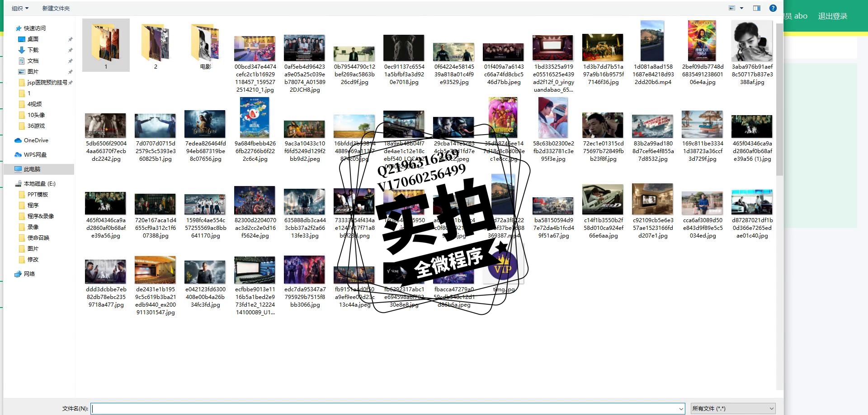The image size is (868, 415).
Task: Click 退出登录 link in background page
Action: click(832, 16)
